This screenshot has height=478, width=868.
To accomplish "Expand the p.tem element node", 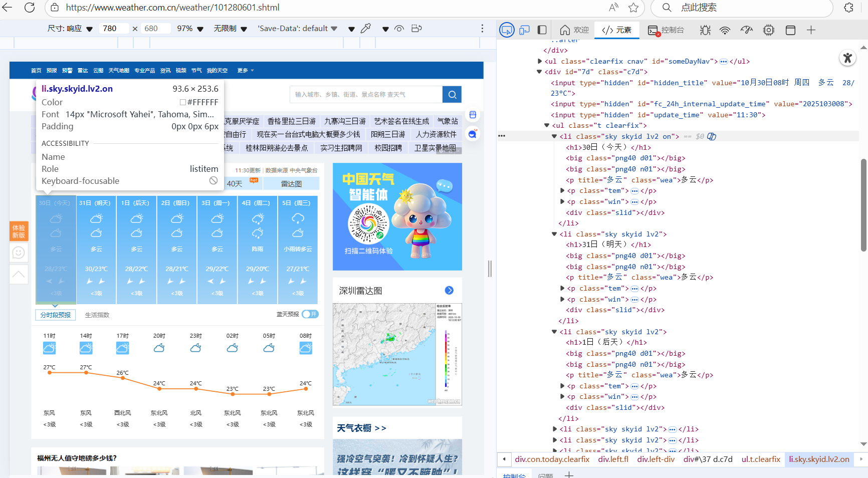I will (x=562, y=190).
